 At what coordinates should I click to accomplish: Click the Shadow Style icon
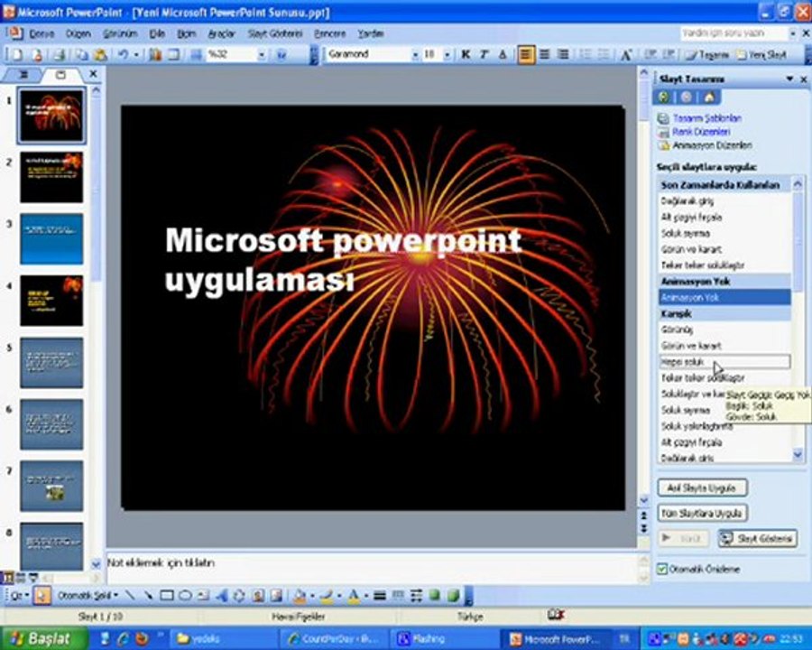[435, 596]
